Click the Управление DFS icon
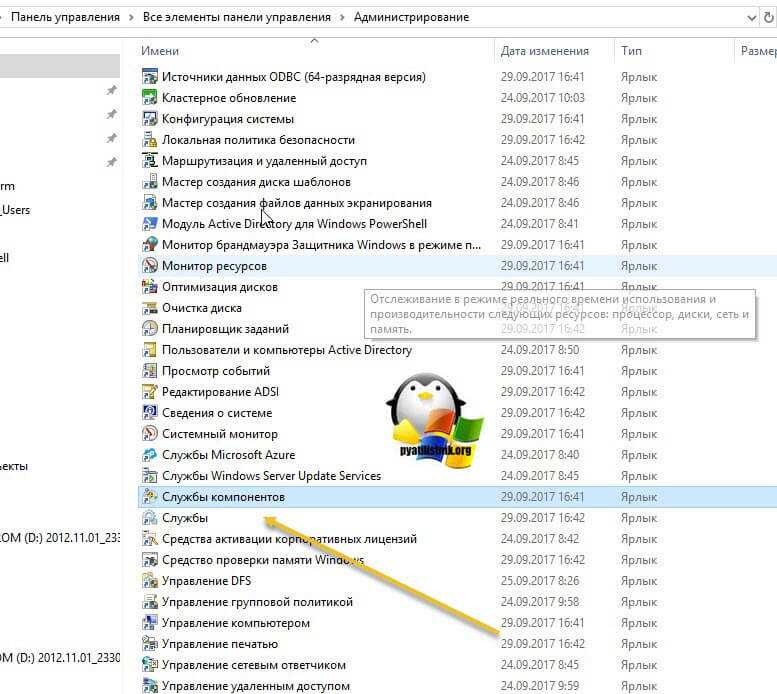Image resolution: width=777 pixels, height=694 pixels. click(x=150, y=581)
